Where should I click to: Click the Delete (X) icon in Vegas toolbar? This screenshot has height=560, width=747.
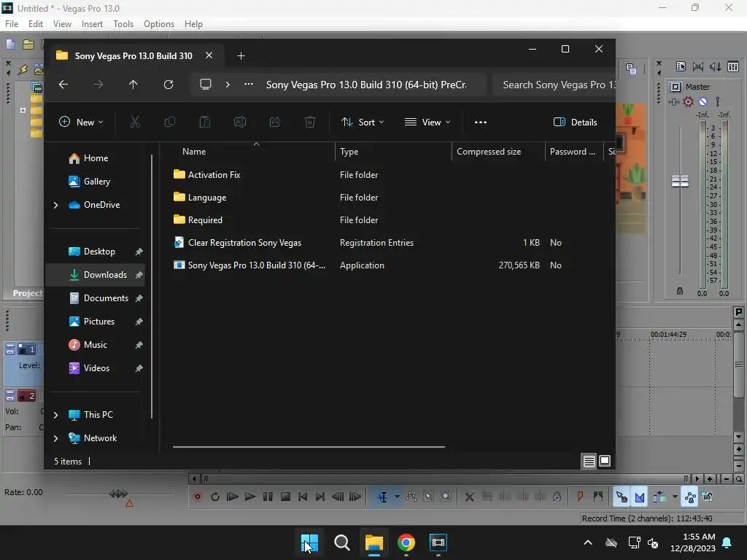point(469,497)
